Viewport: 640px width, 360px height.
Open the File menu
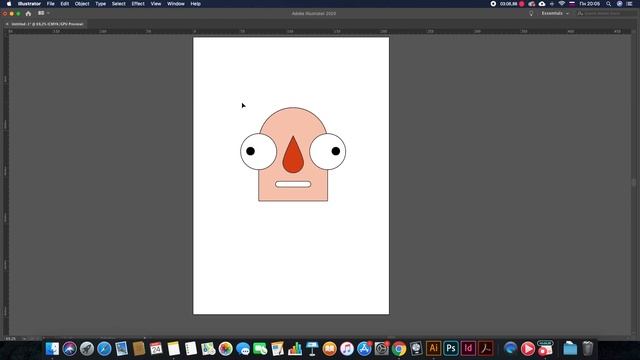click(x=51, y=4)
